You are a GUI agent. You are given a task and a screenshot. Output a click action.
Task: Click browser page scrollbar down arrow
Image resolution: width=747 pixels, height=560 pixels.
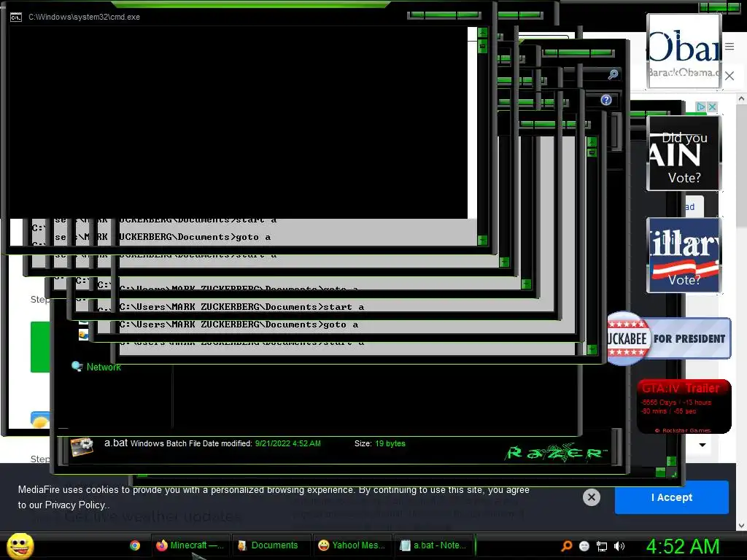click(741, 526)
